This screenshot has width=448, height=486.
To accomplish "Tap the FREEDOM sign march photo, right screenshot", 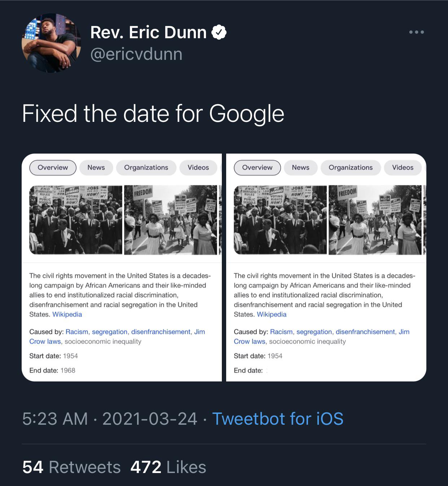I will coord(375,220).
